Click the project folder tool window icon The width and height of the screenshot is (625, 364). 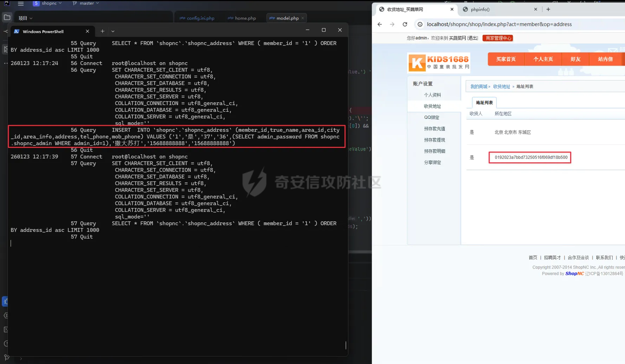[x=7, y=17]
